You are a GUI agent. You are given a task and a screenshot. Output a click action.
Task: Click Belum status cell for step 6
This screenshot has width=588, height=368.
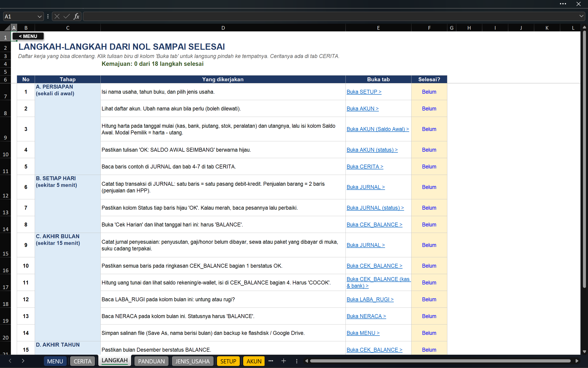pyautogui.click(x=429, y=187)
